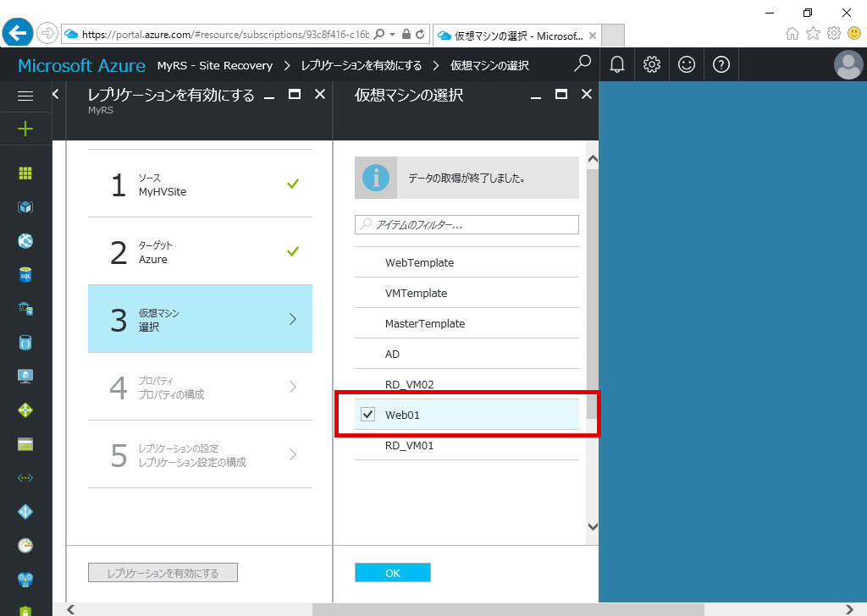The height and width of the screenshot is (616, 867).
Task: Collapse blade with left chevron
Action: click(x=55, y=95)
